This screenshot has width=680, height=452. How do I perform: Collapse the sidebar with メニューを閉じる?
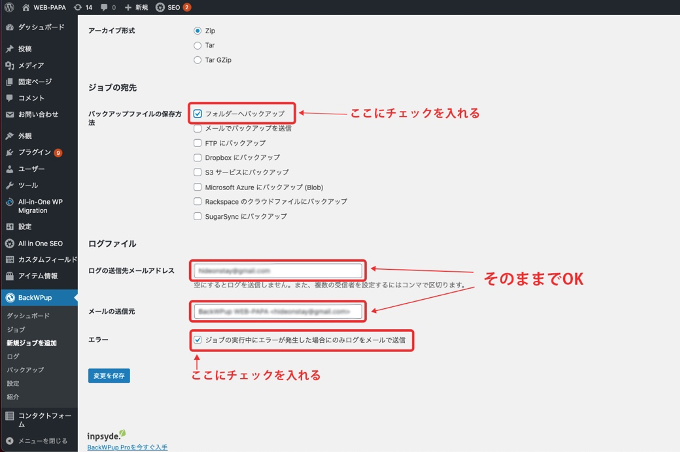(x=38, y=439)
